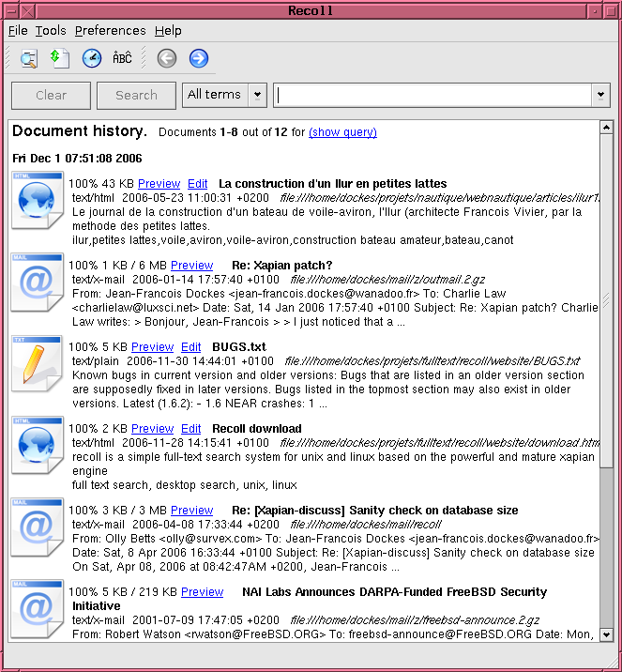Open the search history dropdown arrow

(x=601, y=95)
